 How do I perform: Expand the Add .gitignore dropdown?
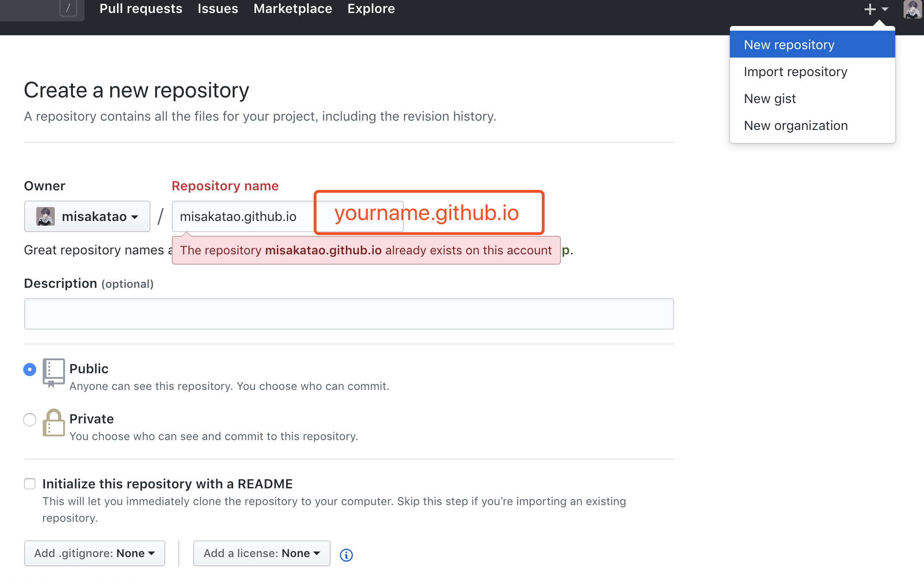pyautogui.click(x=95, y=553)
